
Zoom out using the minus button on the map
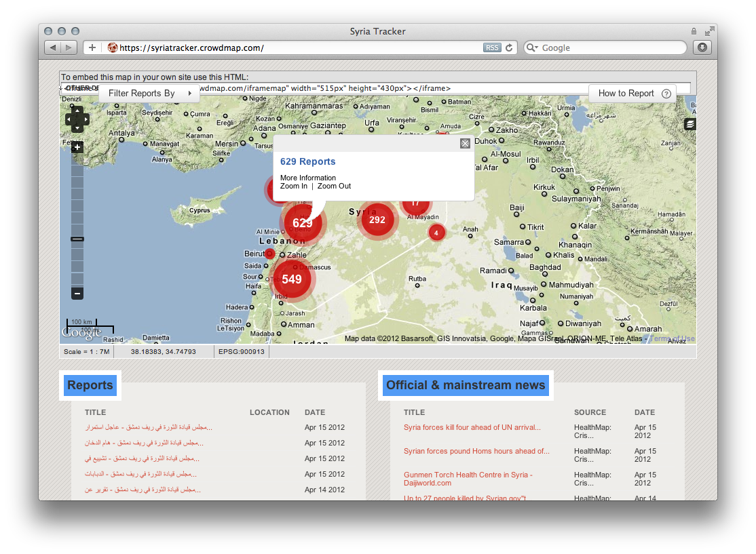pos(77,294)
